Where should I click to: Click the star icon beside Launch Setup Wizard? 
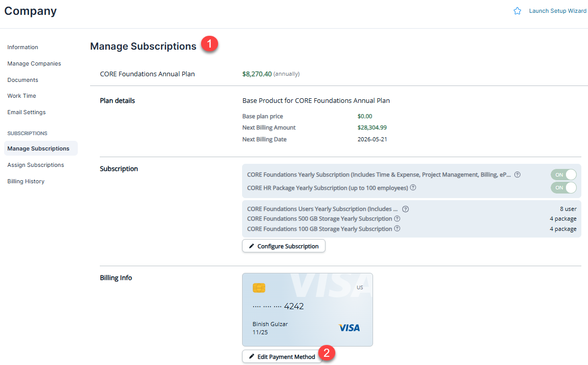pos(517,11)
